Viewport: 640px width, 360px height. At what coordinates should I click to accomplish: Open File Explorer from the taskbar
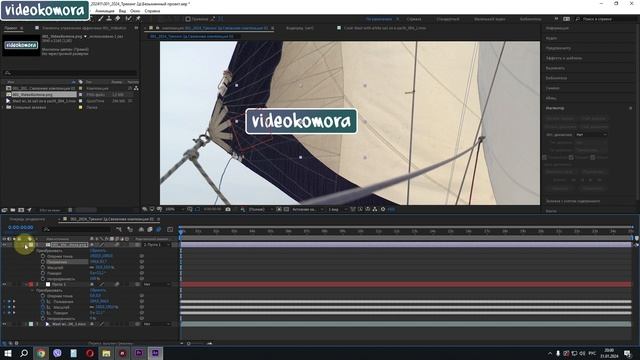click(106, 353)
